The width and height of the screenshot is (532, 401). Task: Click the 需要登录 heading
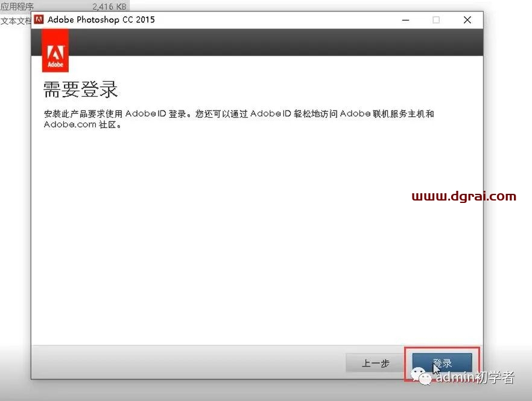tap(80, 89)
